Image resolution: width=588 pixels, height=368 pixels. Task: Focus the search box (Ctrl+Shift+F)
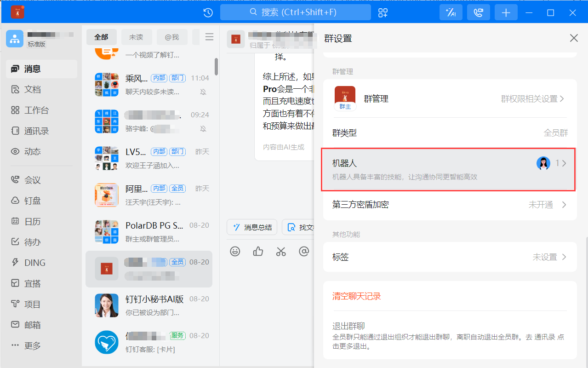296,12
